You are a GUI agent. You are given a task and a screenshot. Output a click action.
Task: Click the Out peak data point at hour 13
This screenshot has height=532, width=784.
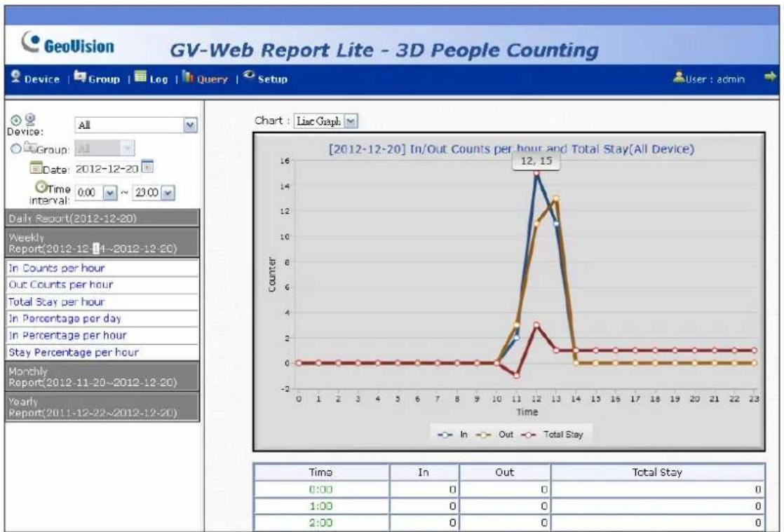point(556,199)
